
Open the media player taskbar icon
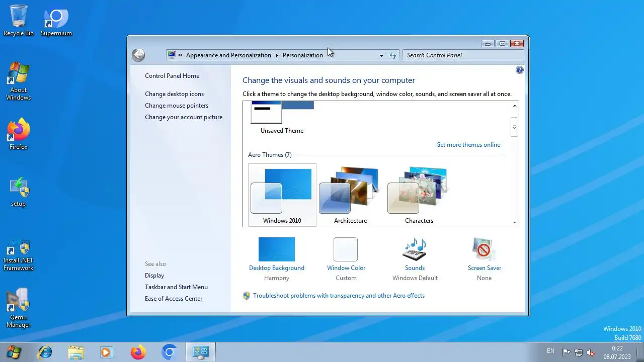click(x=107, y=352)
